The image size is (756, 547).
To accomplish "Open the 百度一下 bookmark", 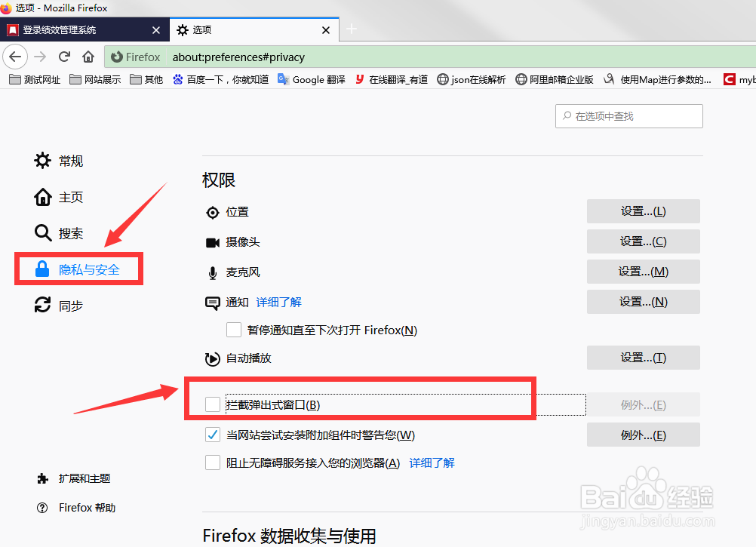I will 221,79.
